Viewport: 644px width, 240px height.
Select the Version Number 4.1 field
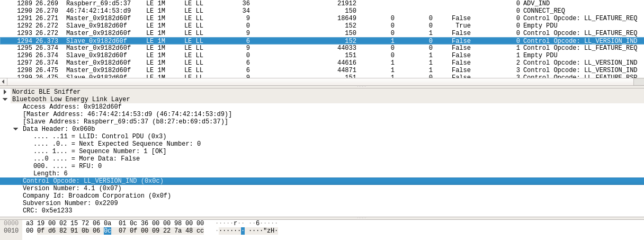click(72, 189)
